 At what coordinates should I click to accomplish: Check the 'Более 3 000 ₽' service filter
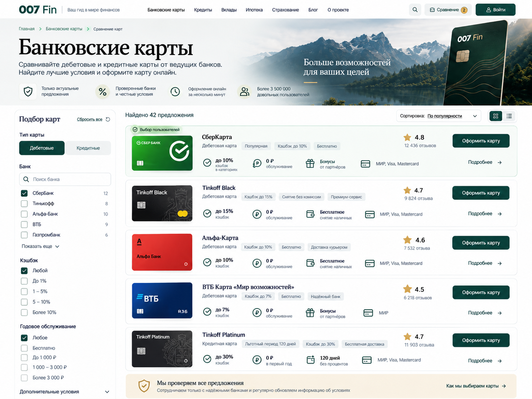[24, 378]
